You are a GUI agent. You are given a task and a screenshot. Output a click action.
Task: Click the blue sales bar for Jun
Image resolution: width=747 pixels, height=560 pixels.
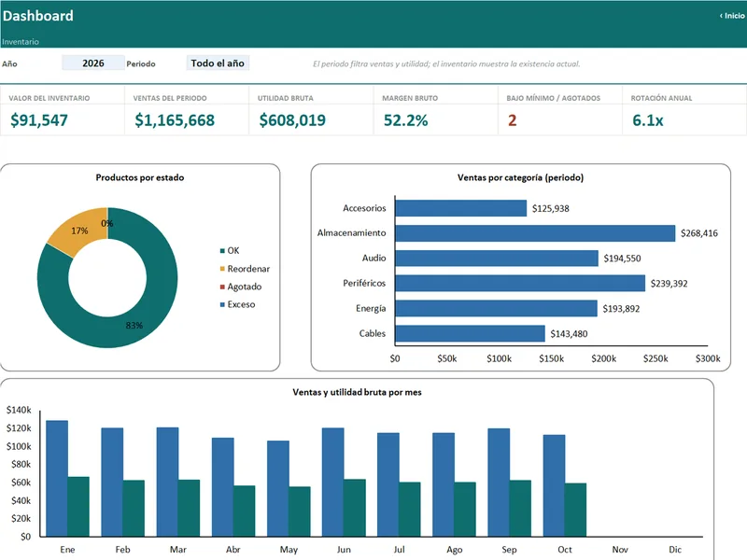(x=333, y=483)
